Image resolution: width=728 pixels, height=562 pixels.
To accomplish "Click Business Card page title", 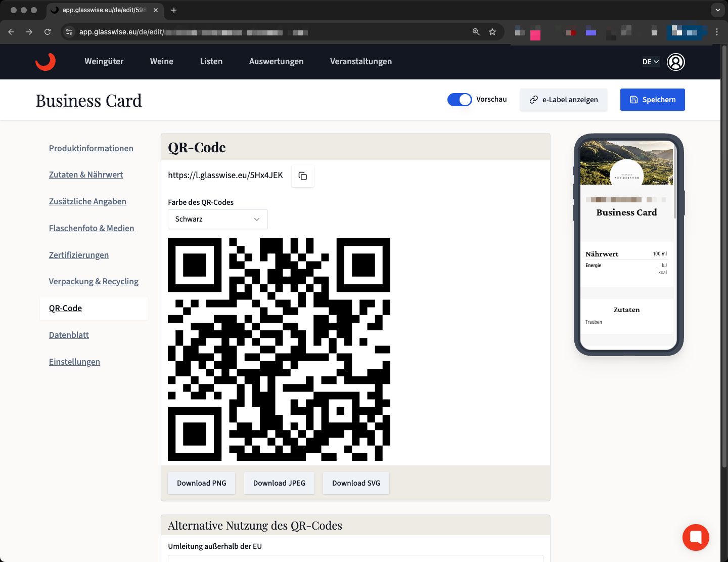I will pyautogui.click(x=89, y=101).
